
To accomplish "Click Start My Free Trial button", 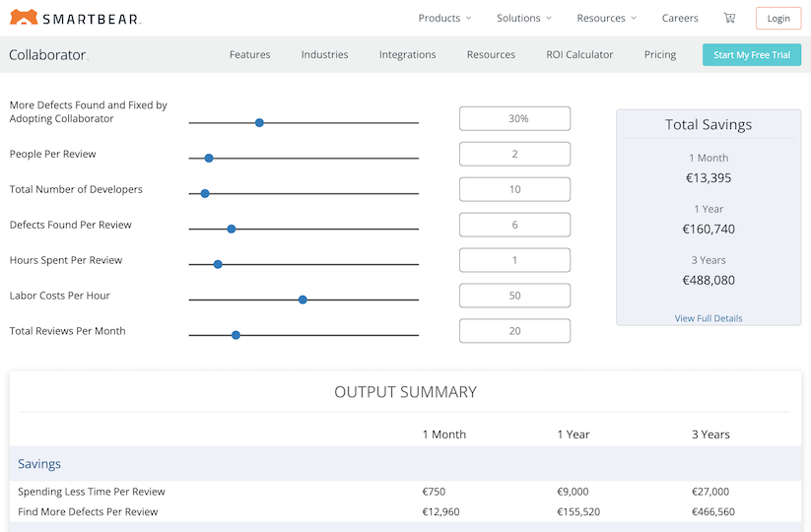I will coord(752,55).
